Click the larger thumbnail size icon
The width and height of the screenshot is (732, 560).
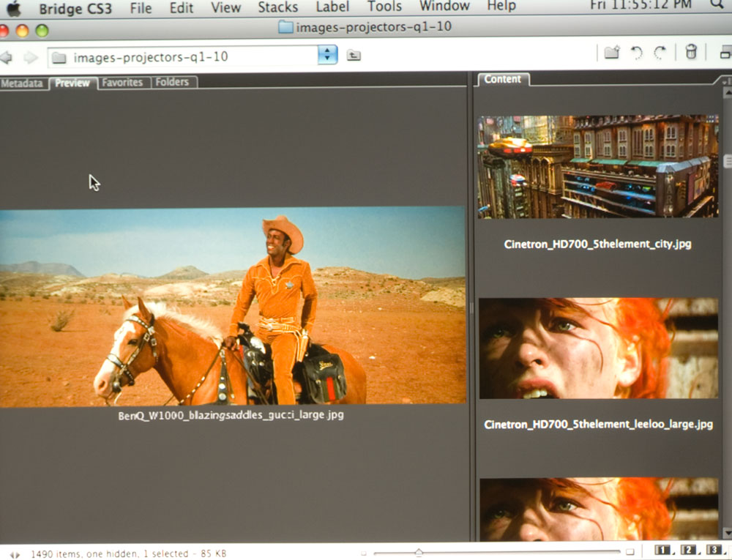click(x=630, y=552)
